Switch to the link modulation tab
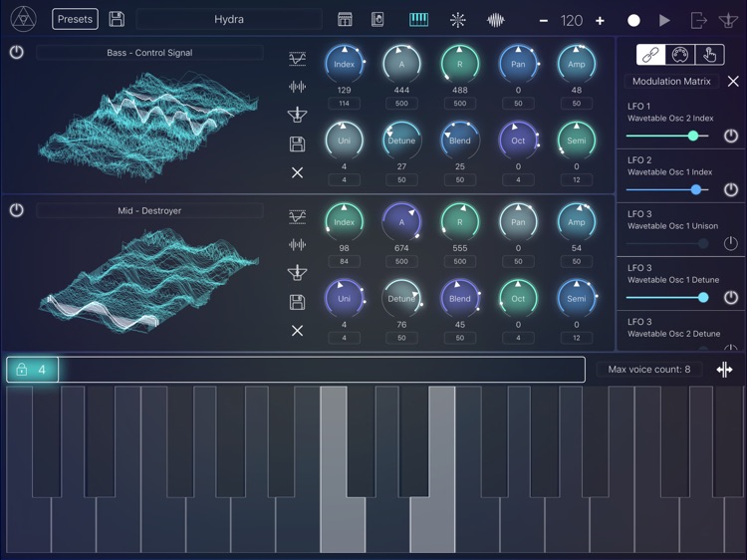This screenshot has height=560, width=747. click(x=650, y=55)
